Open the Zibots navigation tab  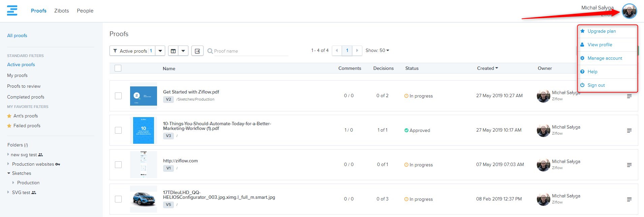point(62,11)
